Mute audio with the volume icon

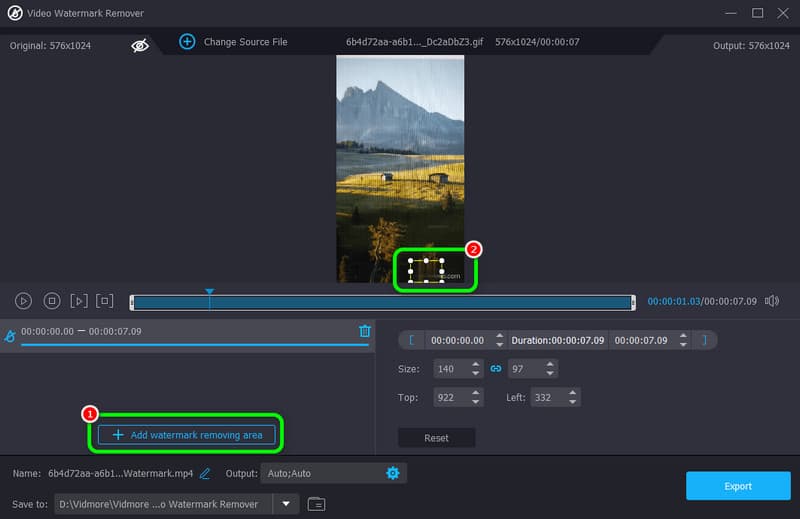click(771, 300)
